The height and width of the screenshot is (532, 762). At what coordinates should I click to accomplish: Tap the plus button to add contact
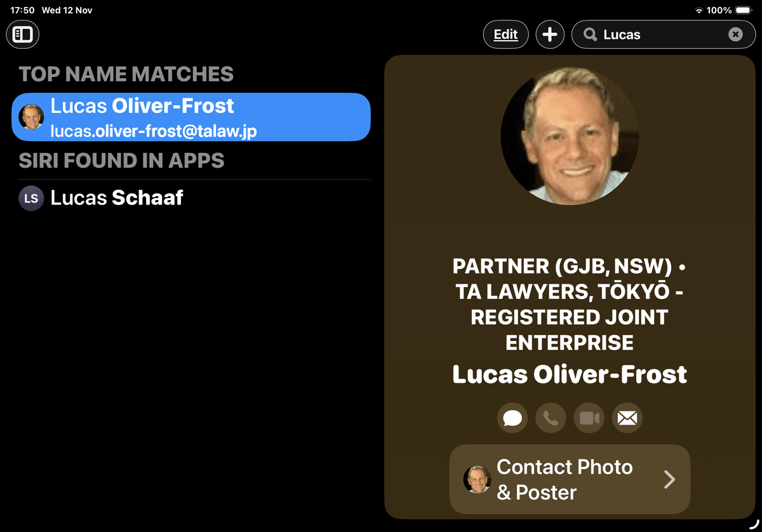pyautogui.click(x=550, y=34)
